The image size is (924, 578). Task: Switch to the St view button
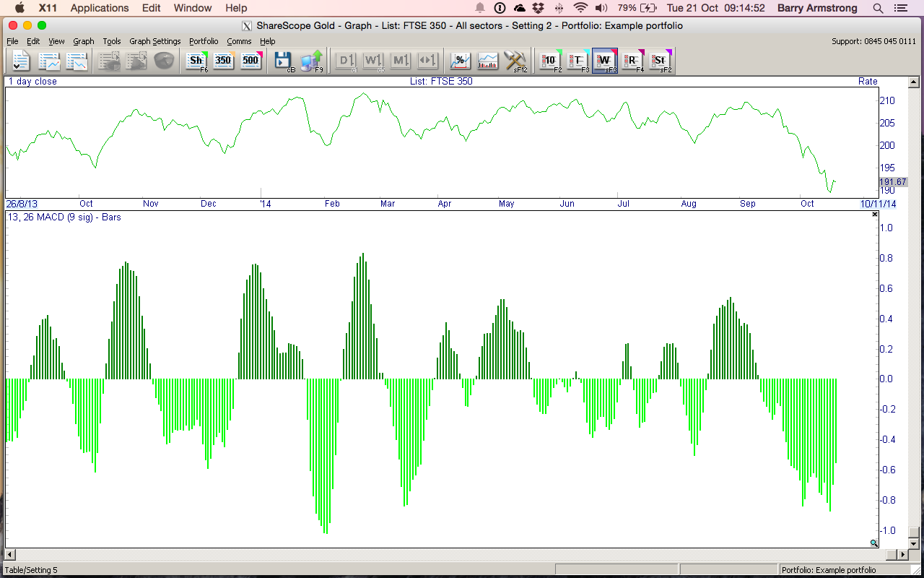(660, 61)
